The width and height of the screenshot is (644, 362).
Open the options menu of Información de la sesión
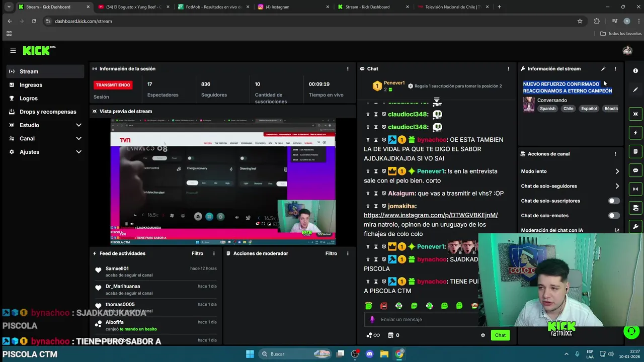click(x=347, y=69)
